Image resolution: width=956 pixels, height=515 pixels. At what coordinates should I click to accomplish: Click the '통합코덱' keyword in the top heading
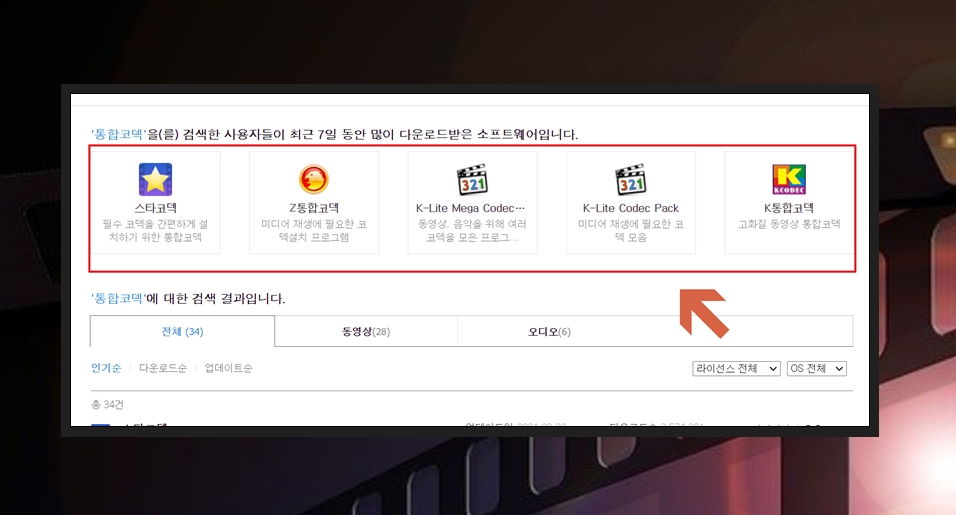click(118, 134)
